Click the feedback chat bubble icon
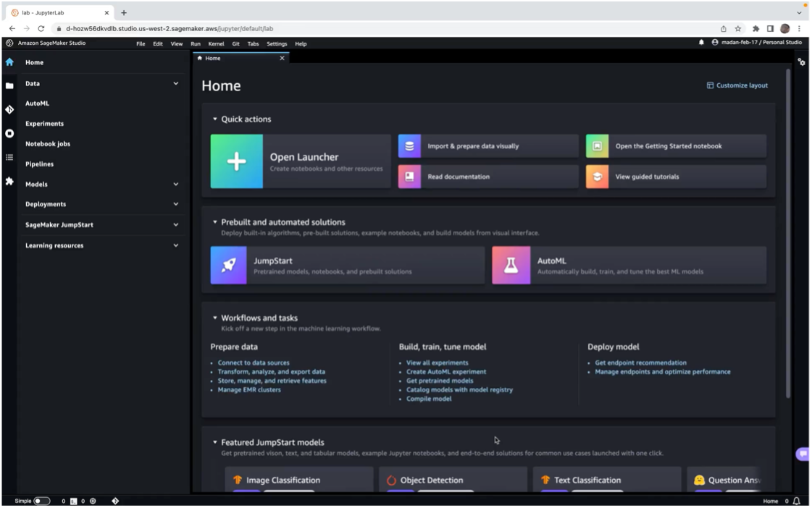 (x=803, y=454)
